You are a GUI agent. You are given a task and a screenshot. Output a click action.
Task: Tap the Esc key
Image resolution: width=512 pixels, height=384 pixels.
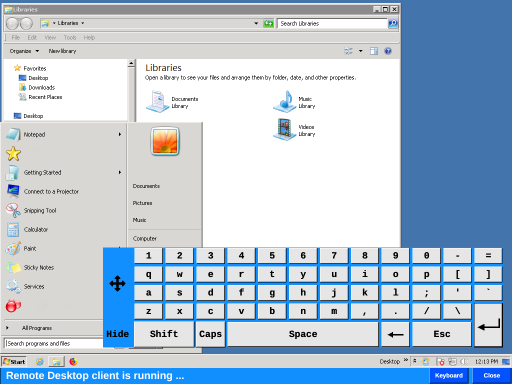pos(442,334)
